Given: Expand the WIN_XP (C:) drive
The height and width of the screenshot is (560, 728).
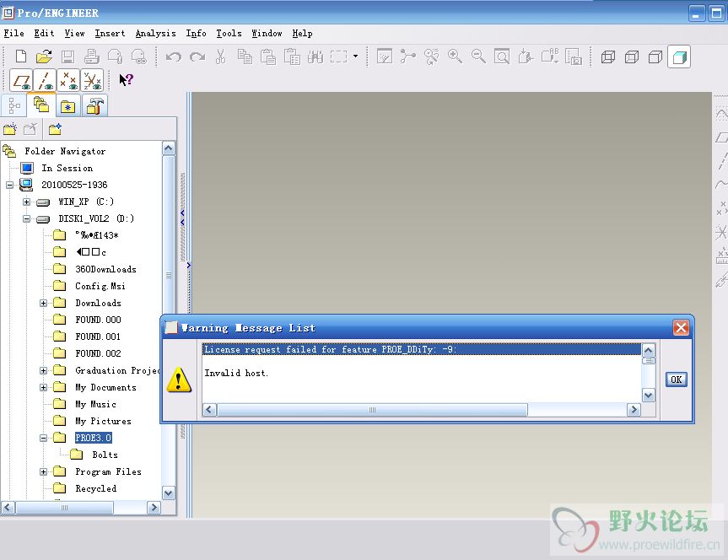Looking at the screenshot, I should (x=26, y=202).
